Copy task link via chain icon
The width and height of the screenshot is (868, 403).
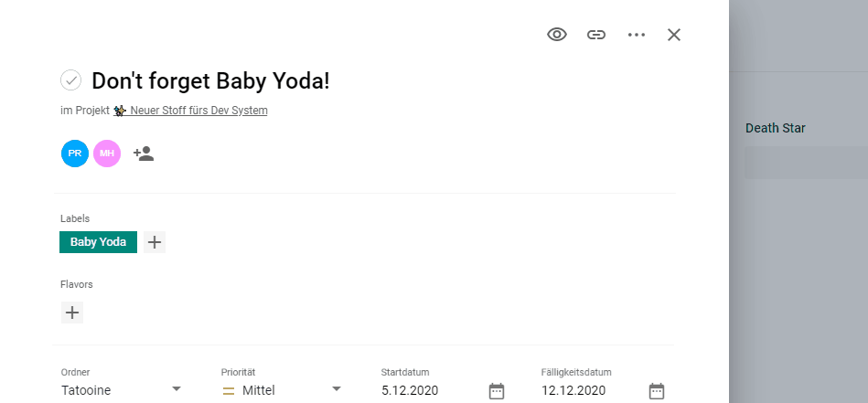[596, 35]
